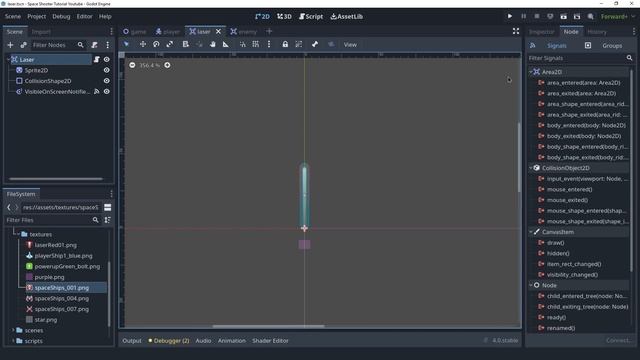This screenshot has width=640, height=360.
Task: Open the Scene menu
Action: coord(13,16)
